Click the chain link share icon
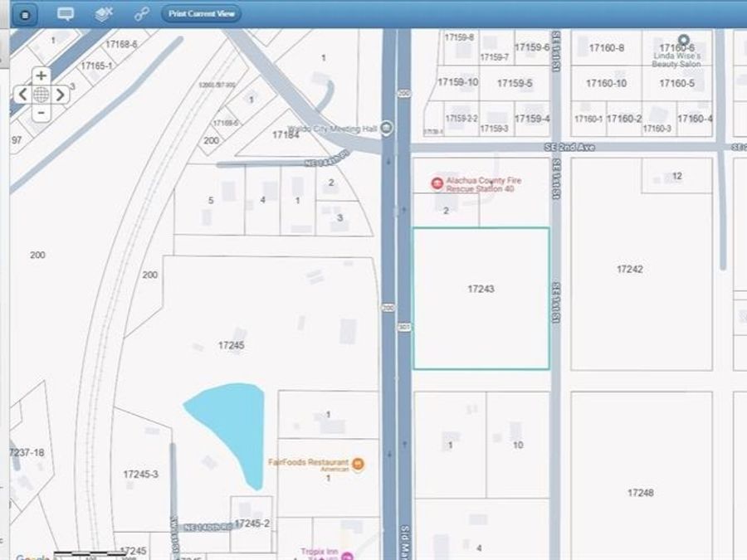The image size is (747, 560). 141,14
